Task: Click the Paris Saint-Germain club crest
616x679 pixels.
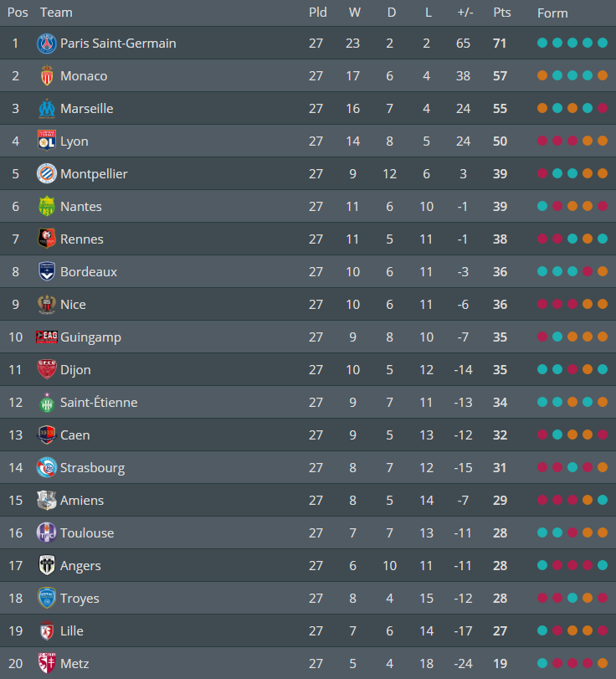Action: click(x=47, y=44)
